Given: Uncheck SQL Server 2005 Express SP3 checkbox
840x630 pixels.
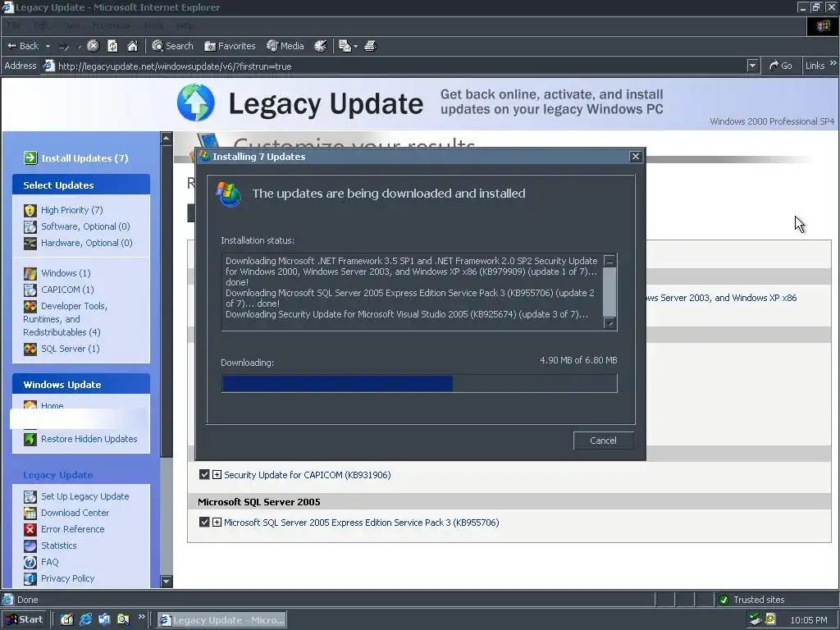Looking at the screenshot, I should (x=204, y=522).
